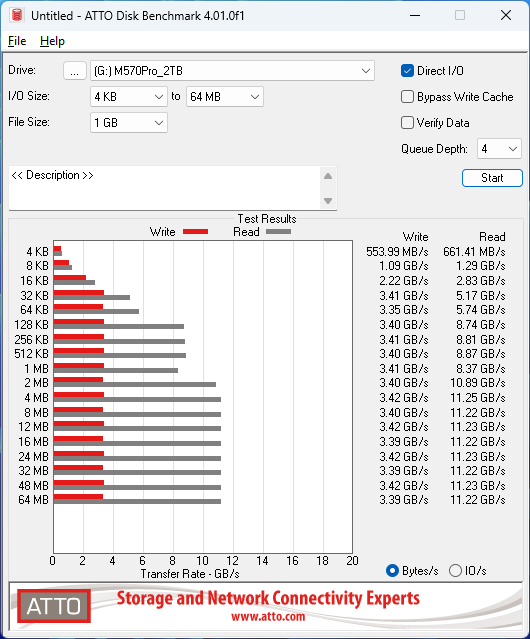Viewport: 530px width, 639px height.
Task: Click the 512 KB read value 8.87 GB/s
Action: (481, 354)
